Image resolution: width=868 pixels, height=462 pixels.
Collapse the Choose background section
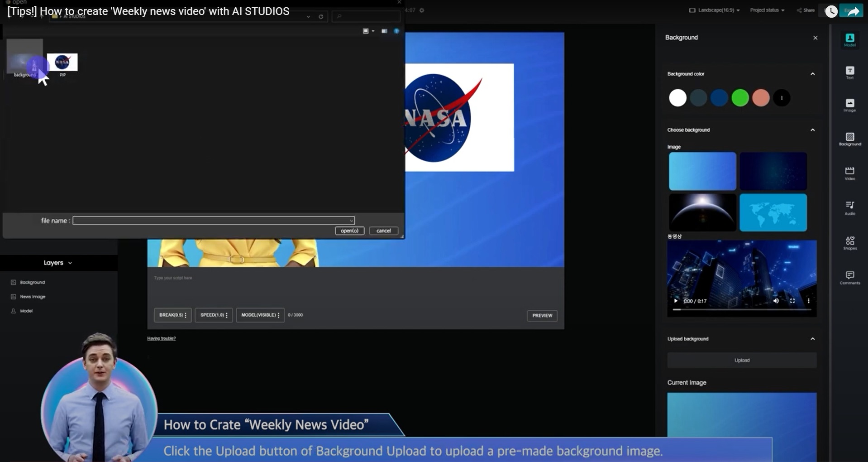coord(813,130)
